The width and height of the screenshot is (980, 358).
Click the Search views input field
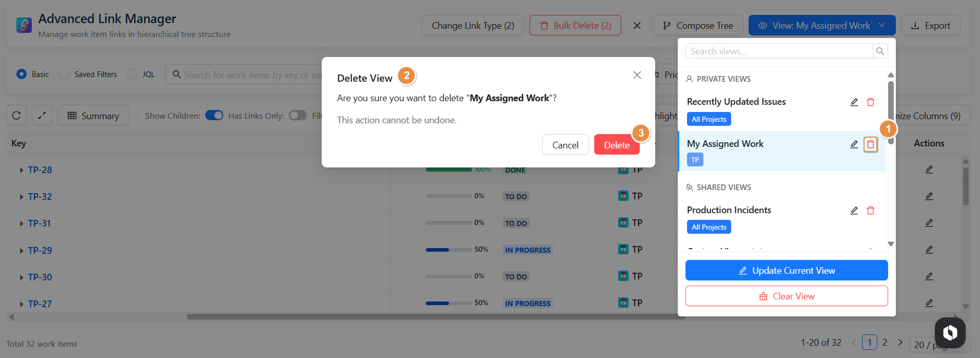(779, 51)
